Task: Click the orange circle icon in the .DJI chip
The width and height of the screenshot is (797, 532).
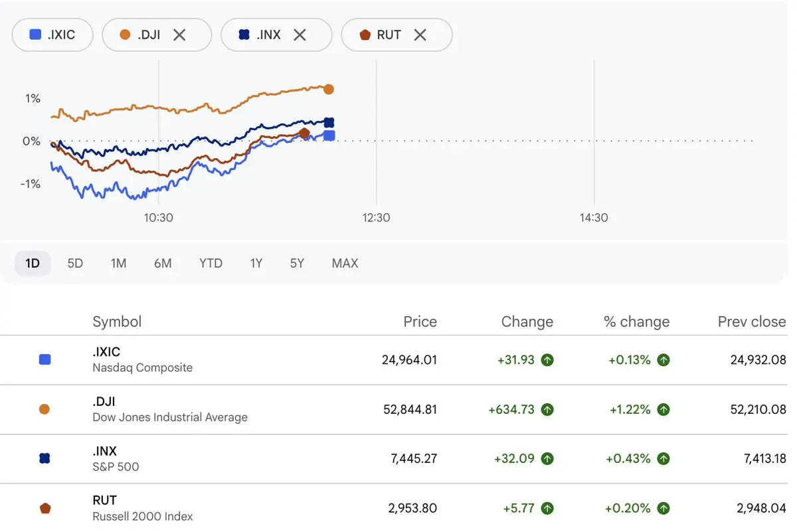Action: [125, 35]
